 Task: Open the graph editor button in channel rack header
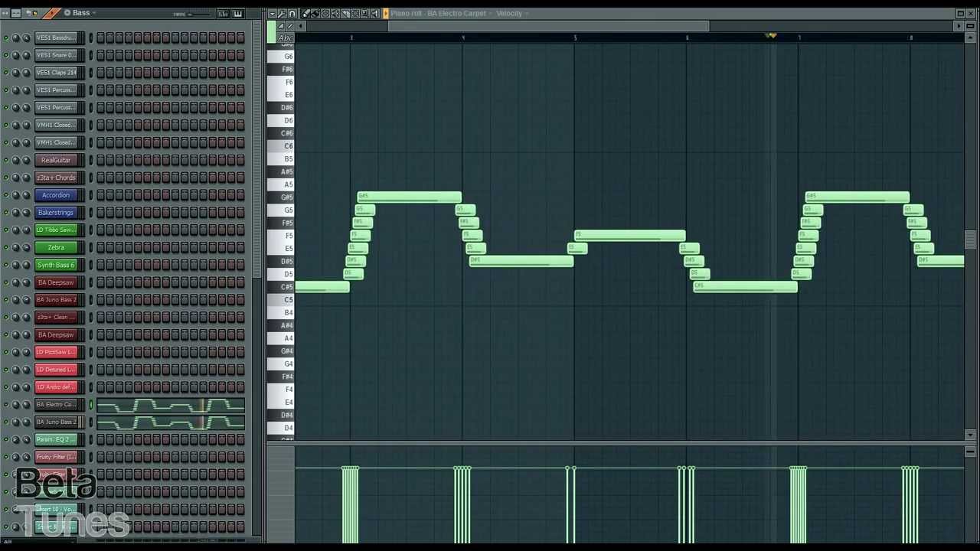(x=224, y=13)
